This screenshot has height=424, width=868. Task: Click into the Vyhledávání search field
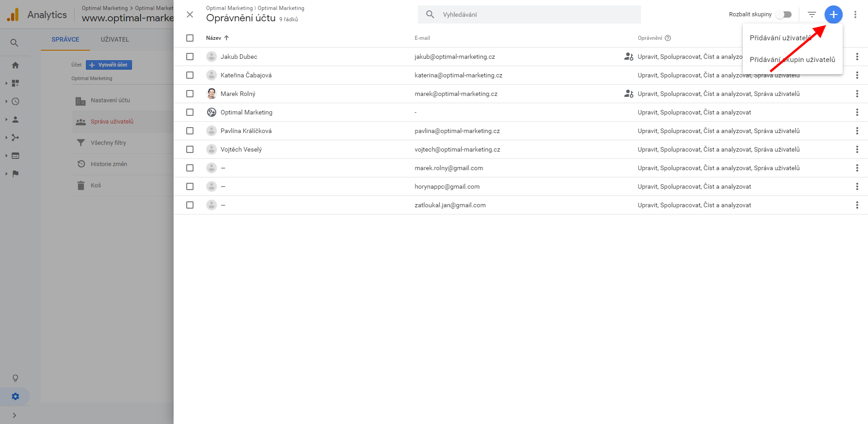coord(529,14)
